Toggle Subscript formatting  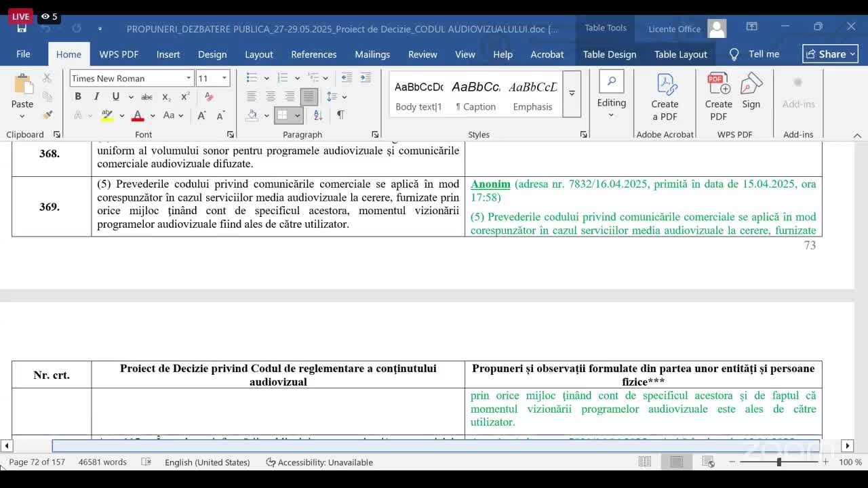[166, 97]
